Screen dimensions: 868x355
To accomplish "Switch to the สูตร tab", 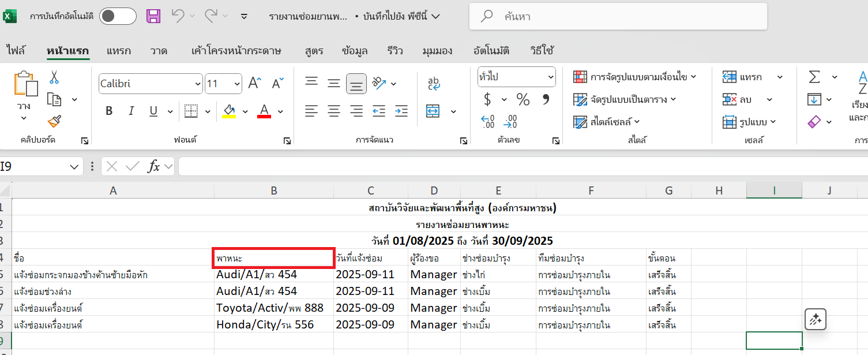I will (314, 51).
